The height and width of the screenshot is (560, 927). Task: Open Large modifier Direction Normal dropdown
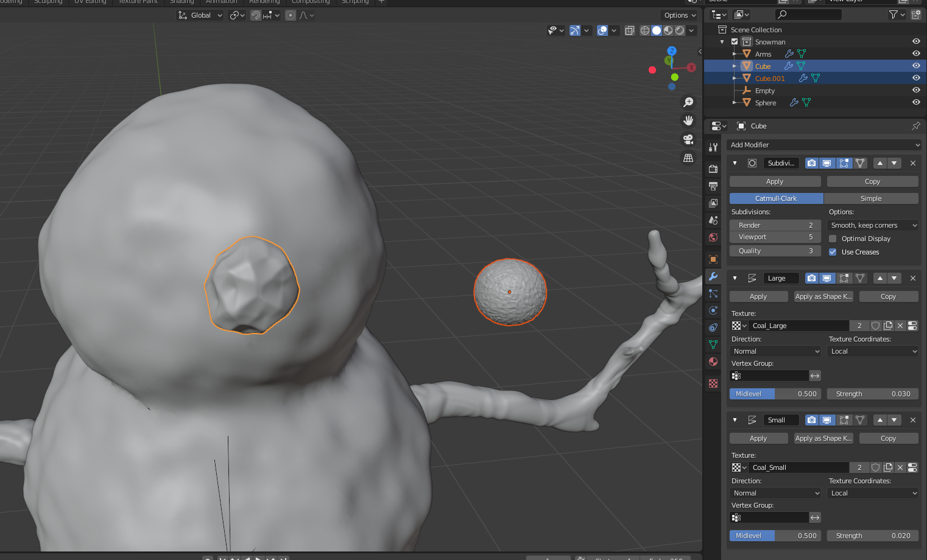pos(776,351)
